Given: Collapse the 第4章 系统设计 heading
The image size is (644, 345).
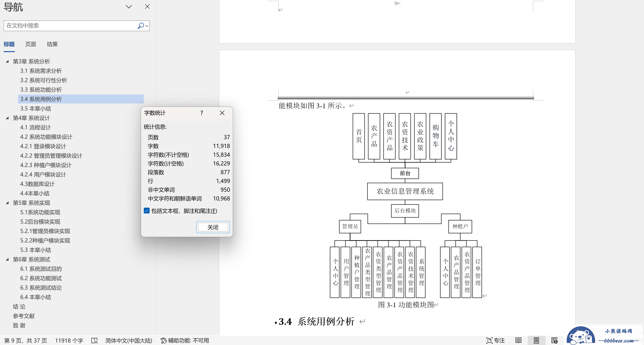Looking at the screenshot, I should (x=7, y=118).
